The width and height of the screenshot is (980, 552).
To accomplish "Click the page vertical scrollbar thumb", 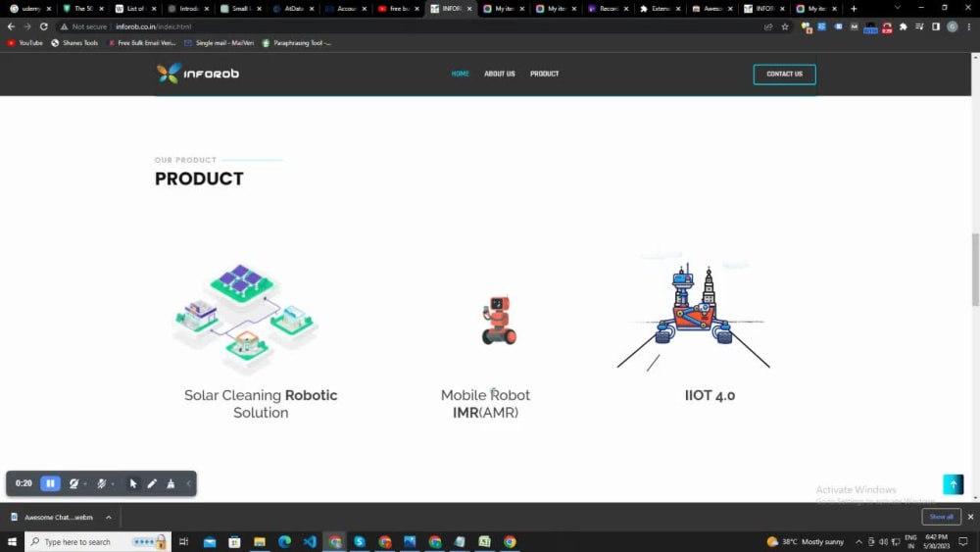I will 975,270.
